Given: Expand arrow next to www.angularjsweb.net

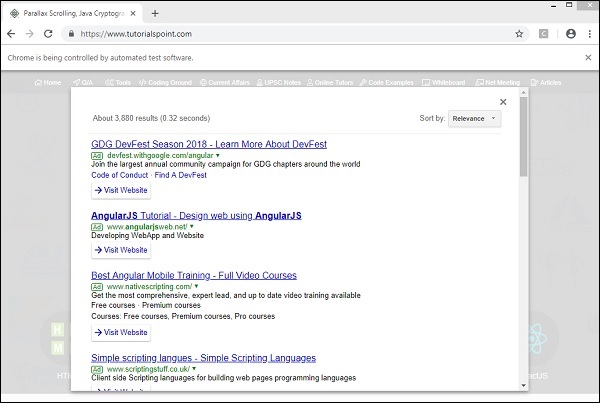Looking at the screenshot, I should coord(192,227).
